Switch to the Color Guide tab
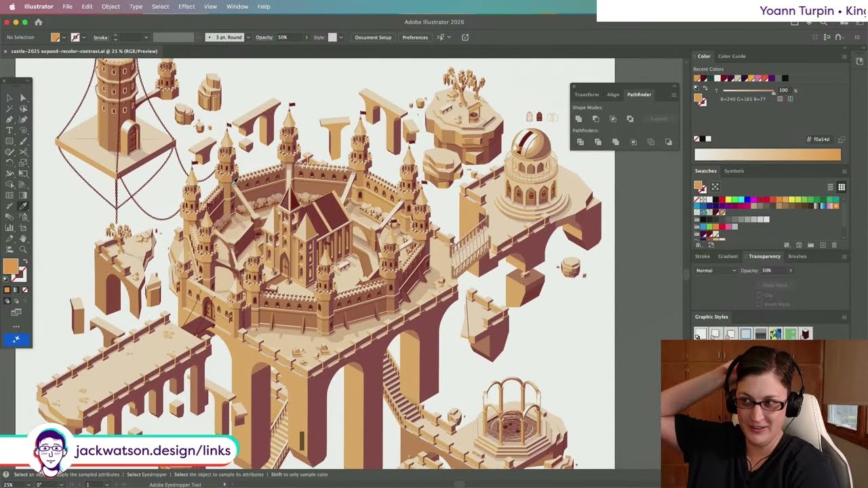Viewport: 868px width, 488px height. point(732,56)
